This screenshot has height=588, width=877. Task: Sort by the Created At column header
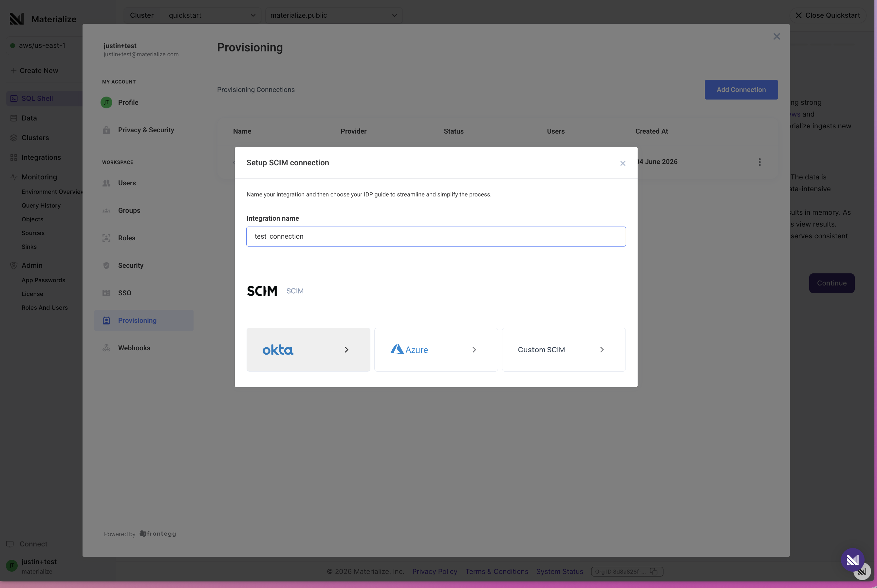click(651, 131)
